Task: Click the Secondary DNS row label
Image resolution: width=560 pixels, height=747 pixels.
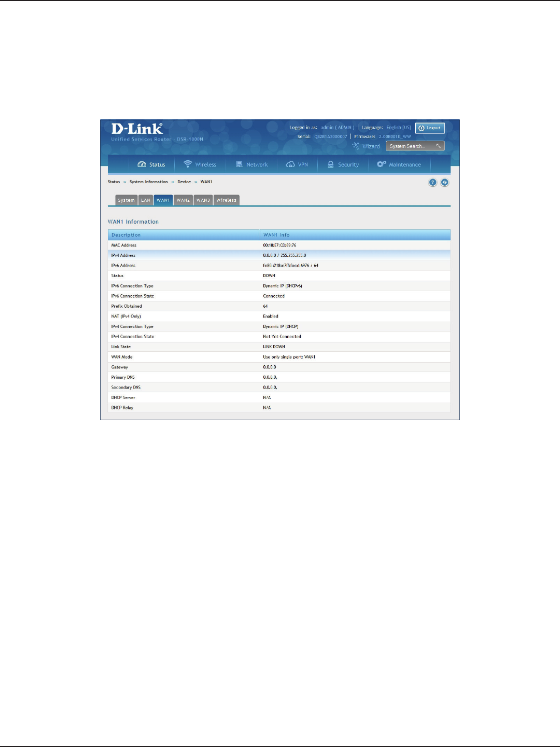Action: (126, 388)
